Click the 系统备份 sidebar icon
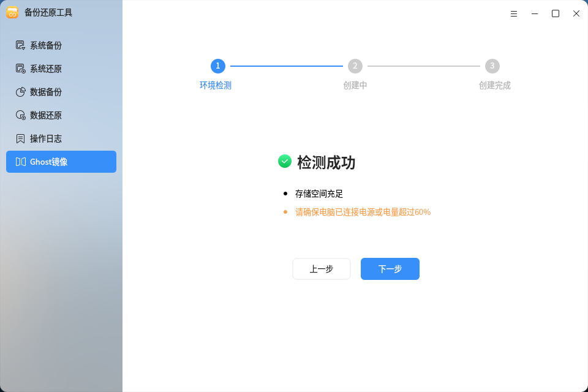Viewport: 588px width, 392px height. (x=20, y=45)
